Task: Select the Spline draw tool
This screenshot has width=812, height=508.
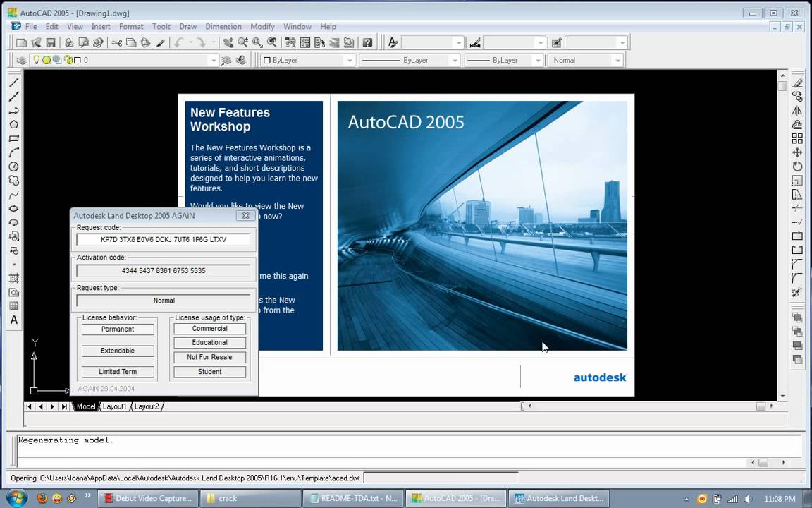Action: pos(14,195)
